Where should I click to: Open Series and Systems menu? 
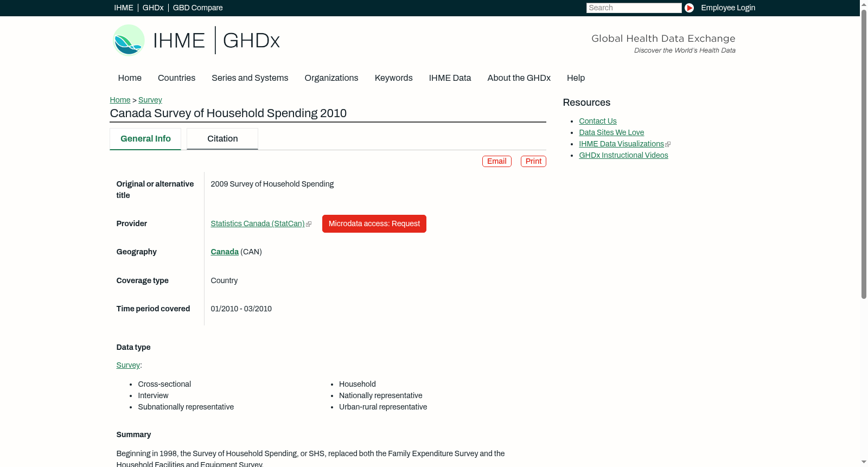click(250, 78)
